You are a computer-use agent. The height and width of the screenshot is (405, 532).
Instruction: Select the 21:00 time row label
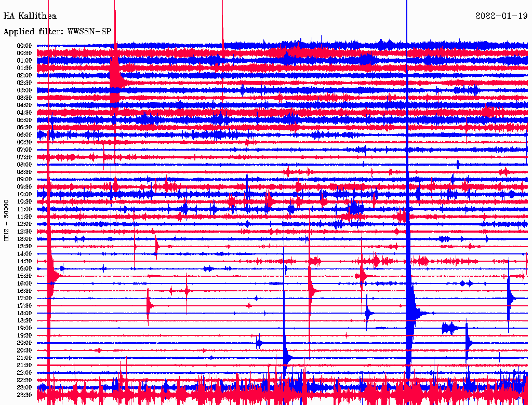(x=24, y=358)
